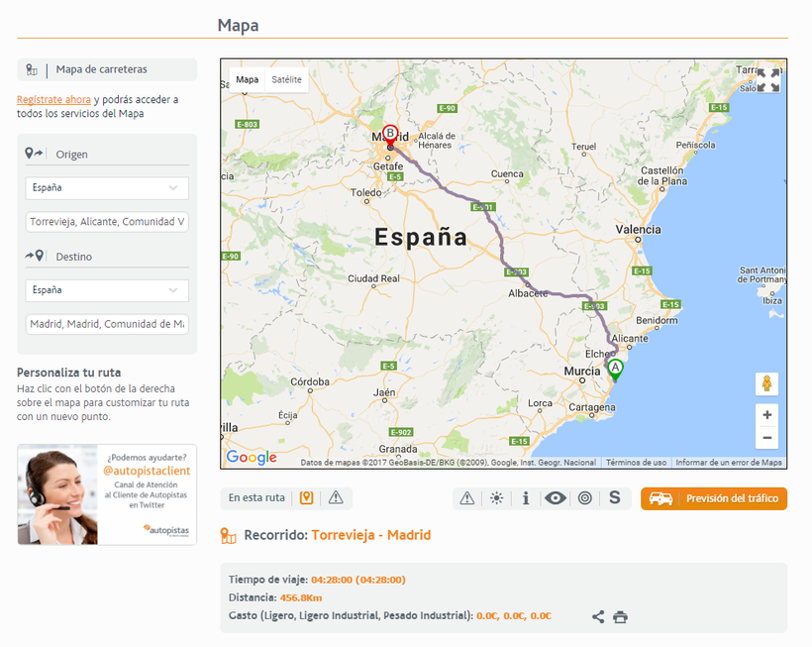Click the 'S' icon in map toolbar
The height and width of the screenshot is (647, 812).
614,498
